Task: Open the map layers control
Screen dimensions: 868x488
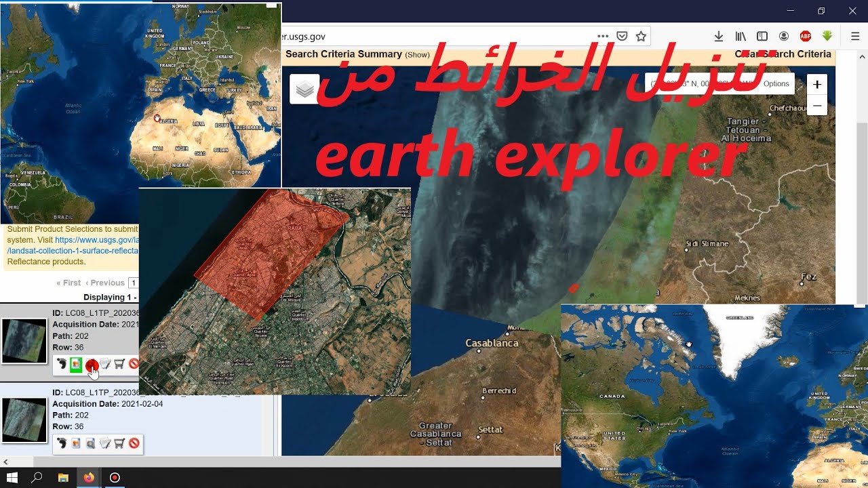Action: 304,89
